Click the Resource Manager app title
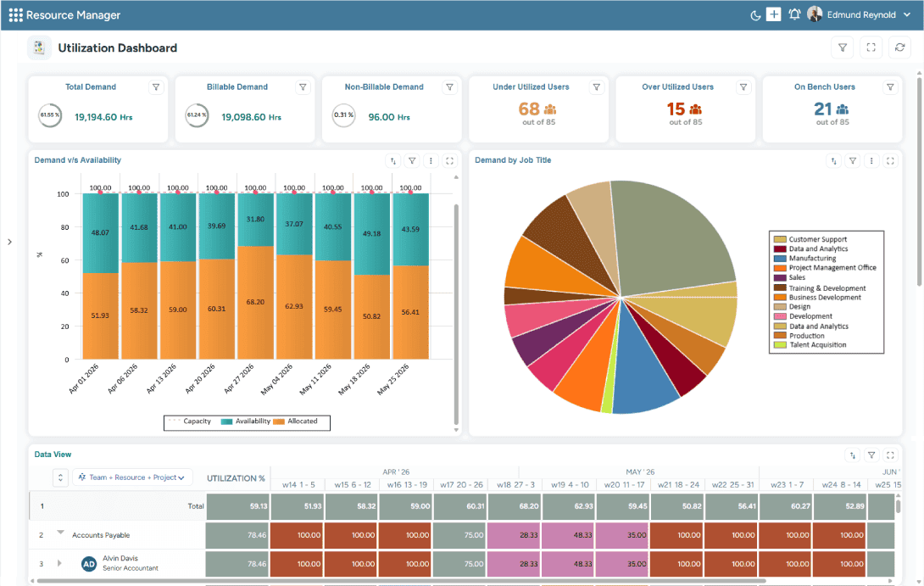This screenshot has height=586, width=924. pyautogui.click(x=73, y=14)
